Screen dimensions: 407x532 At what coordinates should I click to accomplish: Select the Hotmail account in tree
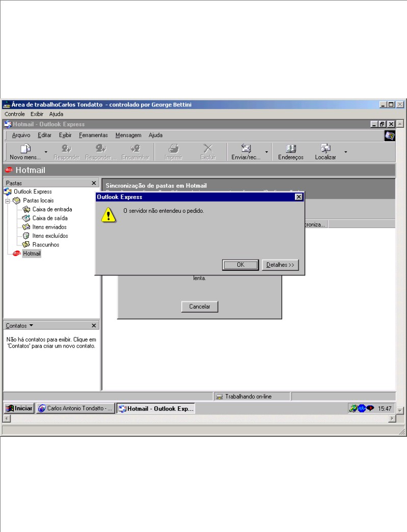pos(32,254)
